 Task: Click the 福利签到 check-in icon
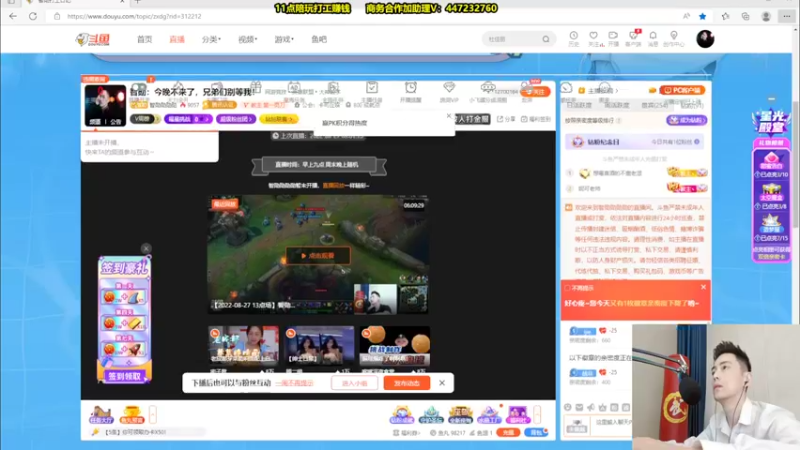click(x=536, y=119)
